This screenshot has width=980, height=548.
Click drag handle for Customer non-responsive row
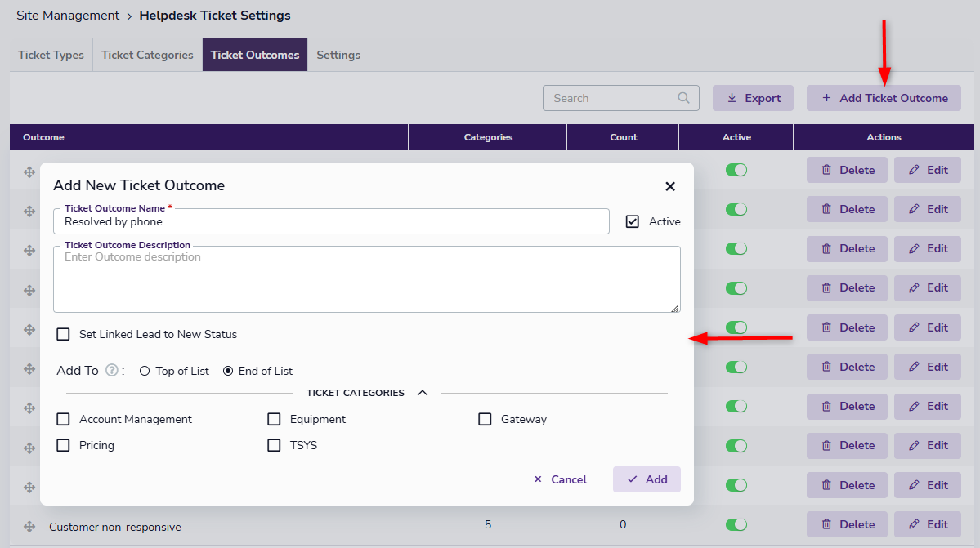(29, 527)
